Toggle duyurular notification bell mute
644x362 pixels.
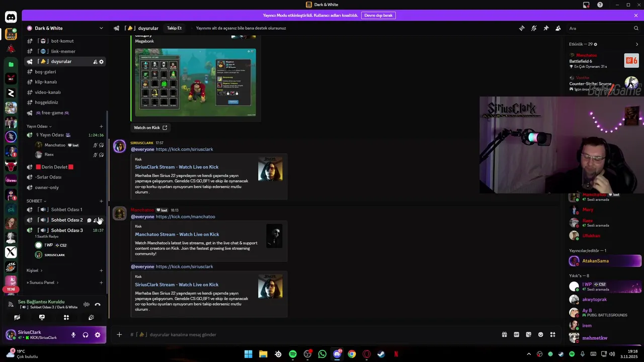click(534, 28)
